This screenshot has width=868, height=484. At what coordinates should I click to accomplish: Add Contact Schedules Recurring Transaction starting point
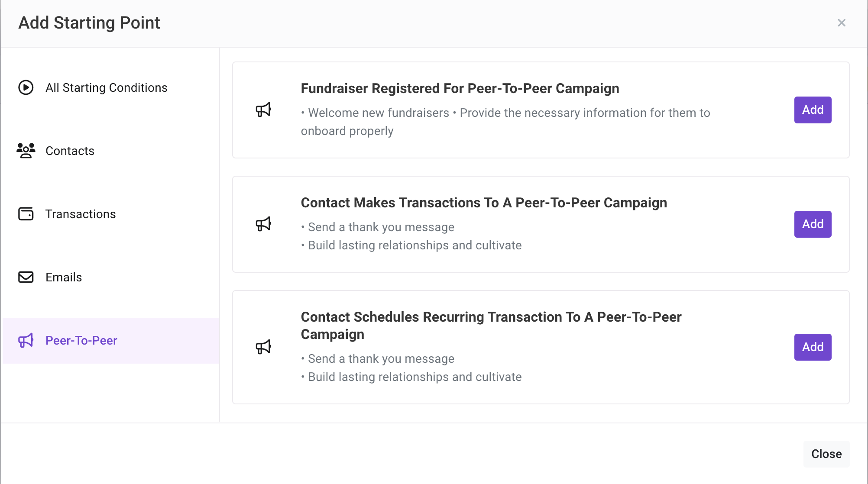coord(813,347)
